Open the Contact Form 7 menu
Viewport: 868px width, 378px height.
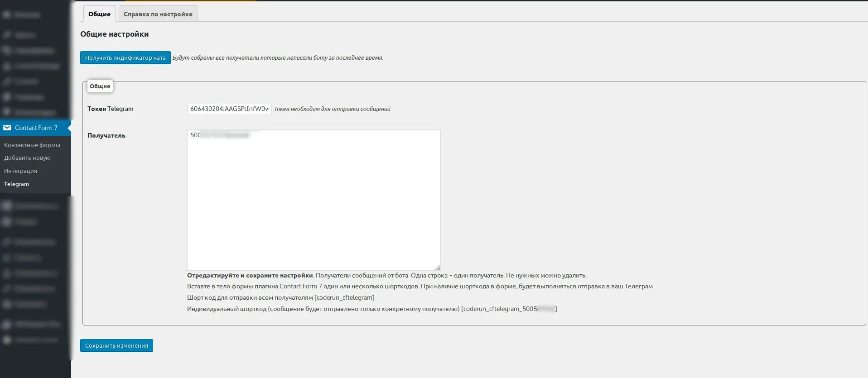(x=35, y=128)
